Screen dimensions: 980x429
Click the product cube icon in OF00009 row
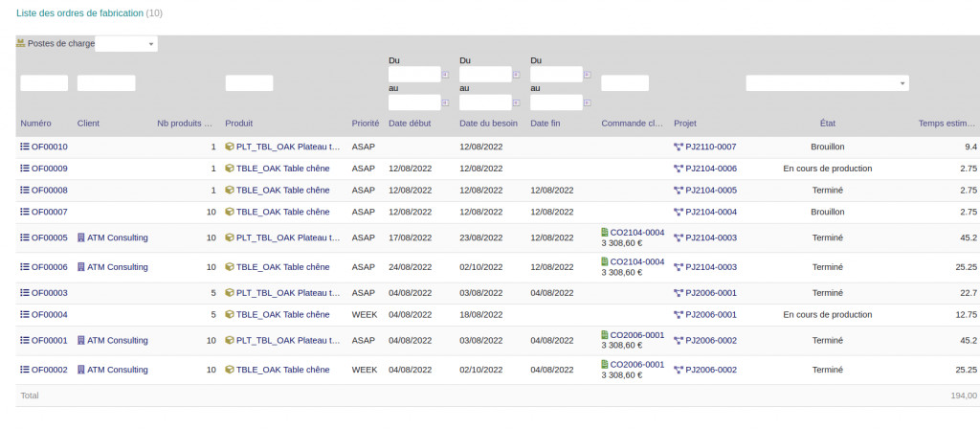[230, 169]
